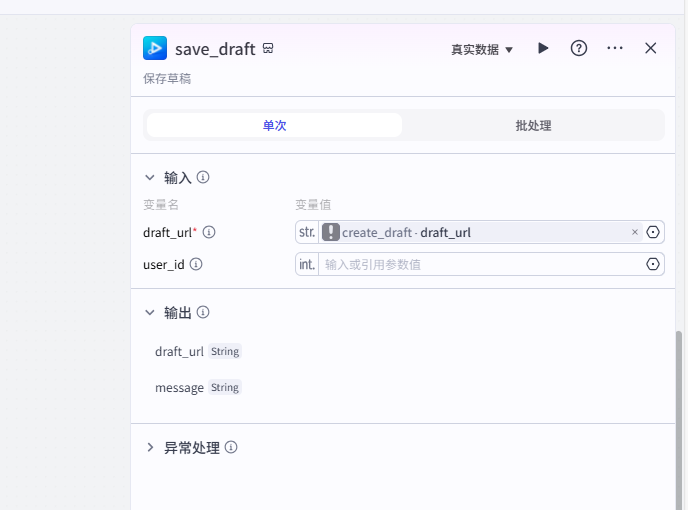The image size is (688, 510).
Task: Expand the 异常处理 section
Action: click(x=150, y=448)
